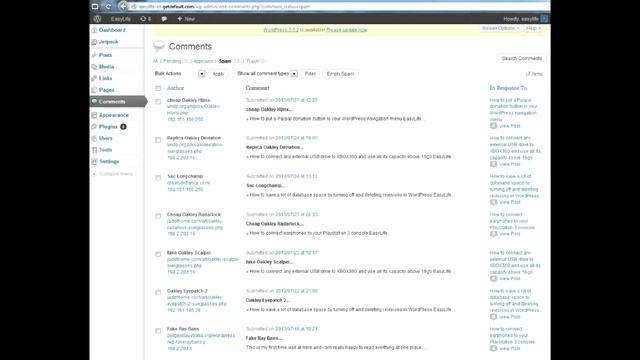The width and height of the screenshot is (640, 360).
Task: Click the Filter button
Action: point(310,74)
